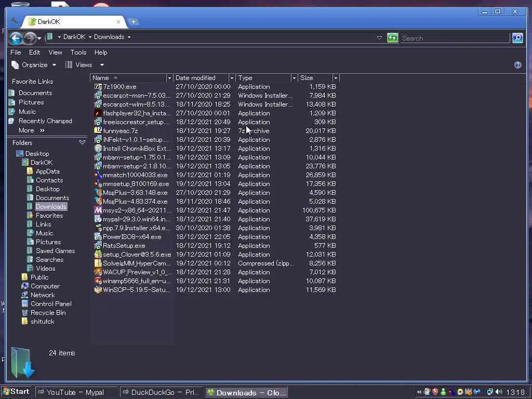
Task: Select the flashplayer32_ha_insta file icon
Action: 98,113
